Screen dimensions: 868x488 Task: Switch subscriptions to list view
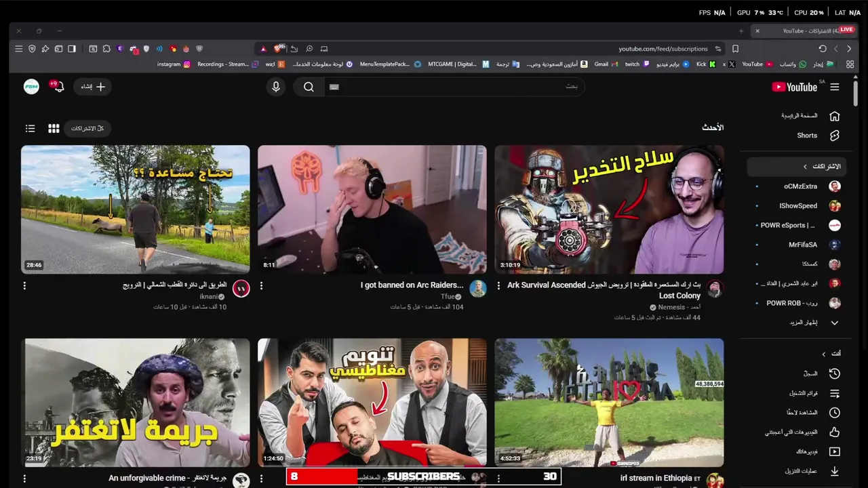[x=30, y=129]
